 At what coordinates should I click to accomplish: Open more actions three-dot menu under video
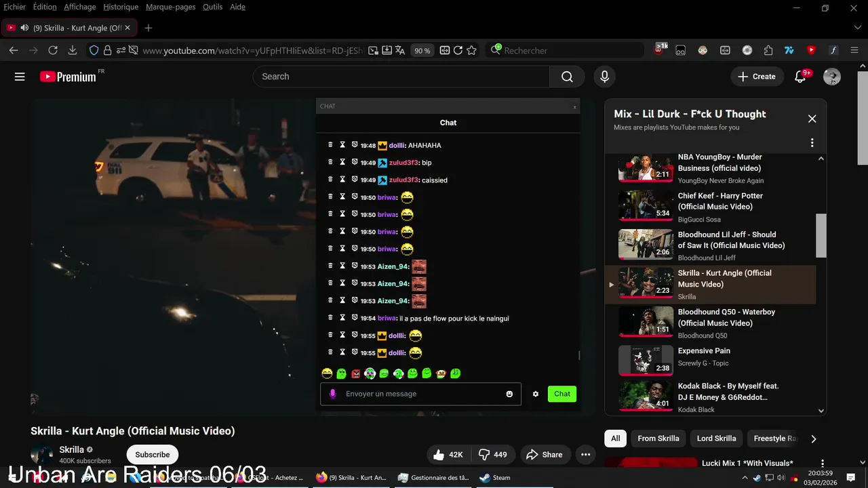[585, 455]
